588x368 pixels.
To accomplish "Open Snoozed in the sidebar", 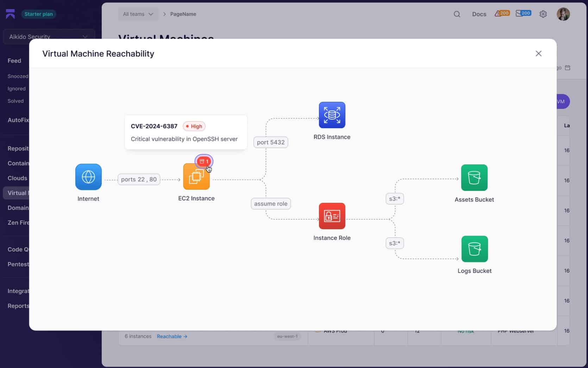I will (18, 76).
